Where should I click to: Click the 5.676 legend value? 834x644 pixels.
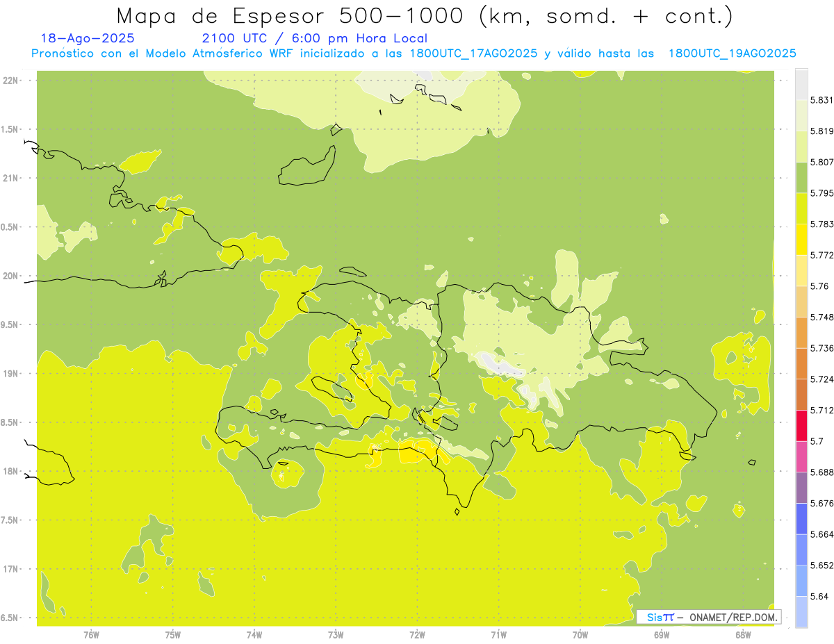[x=821, y=503]
